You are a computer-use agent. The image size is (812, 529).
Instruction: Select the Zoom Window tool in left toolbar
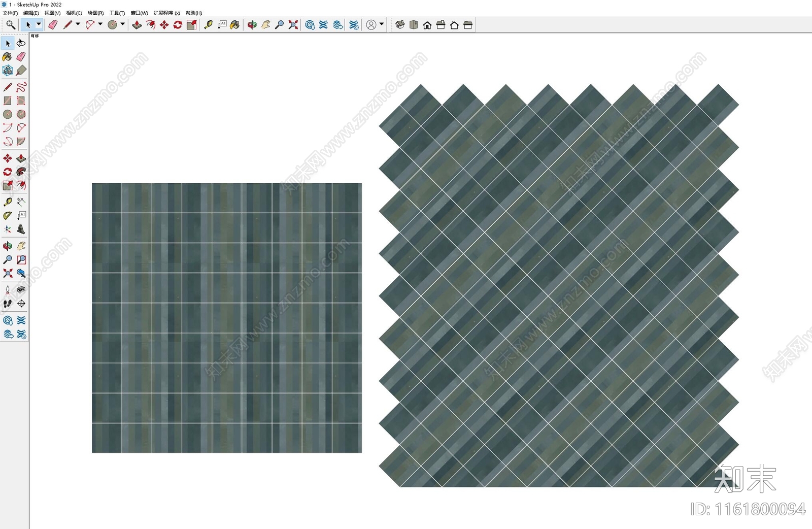(x=21, y=259)
